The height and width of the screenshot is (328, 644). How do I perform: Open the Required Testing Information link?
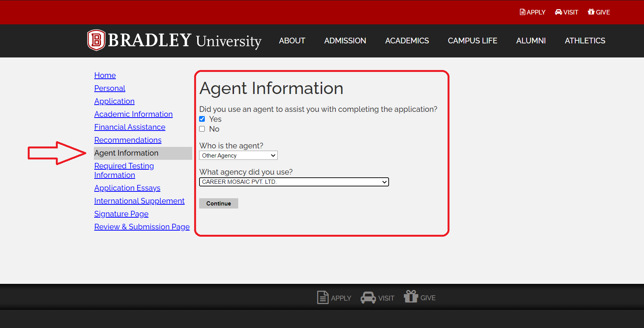pyautogui.click(x=124, y=170)
